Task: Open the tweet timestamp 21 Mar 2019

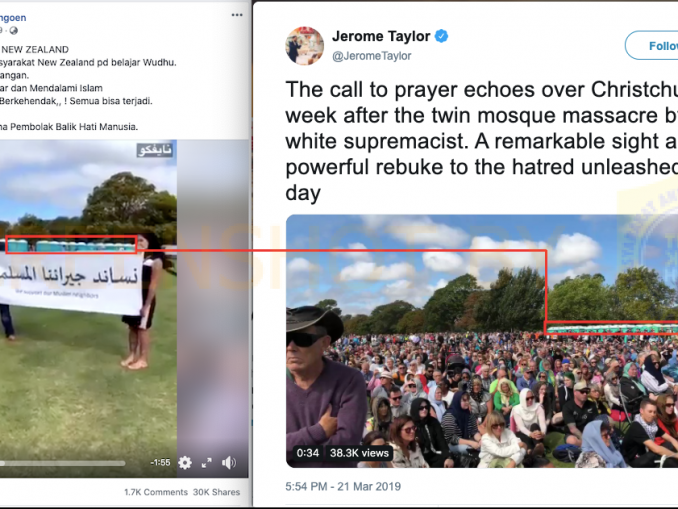Action: click(343, 487)
